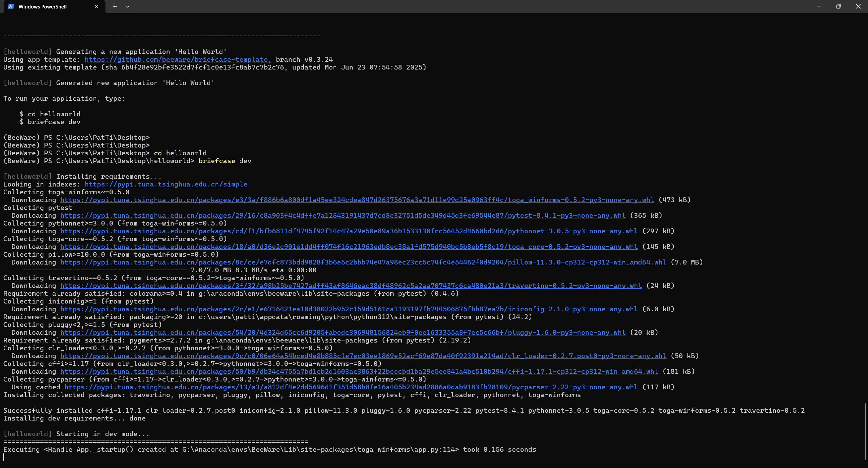
Task: Click 'Requirement already satisfied: packaging' line
Action: click(x=268, y=317)
